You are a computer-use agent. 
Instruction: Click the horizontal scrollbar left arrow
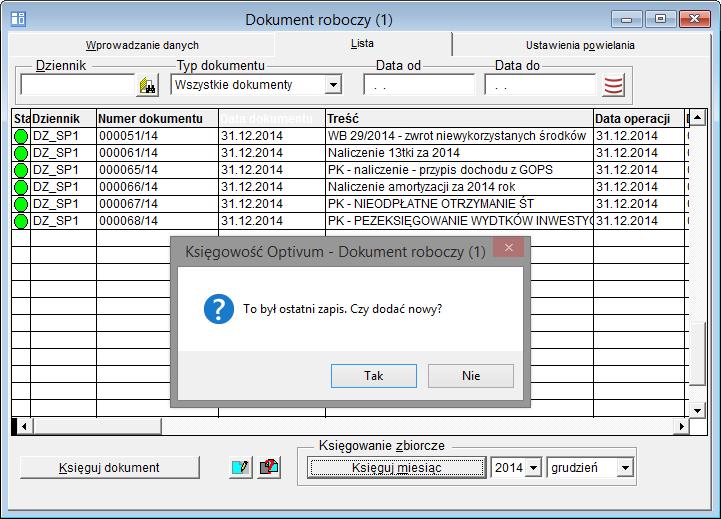point(24,427)
